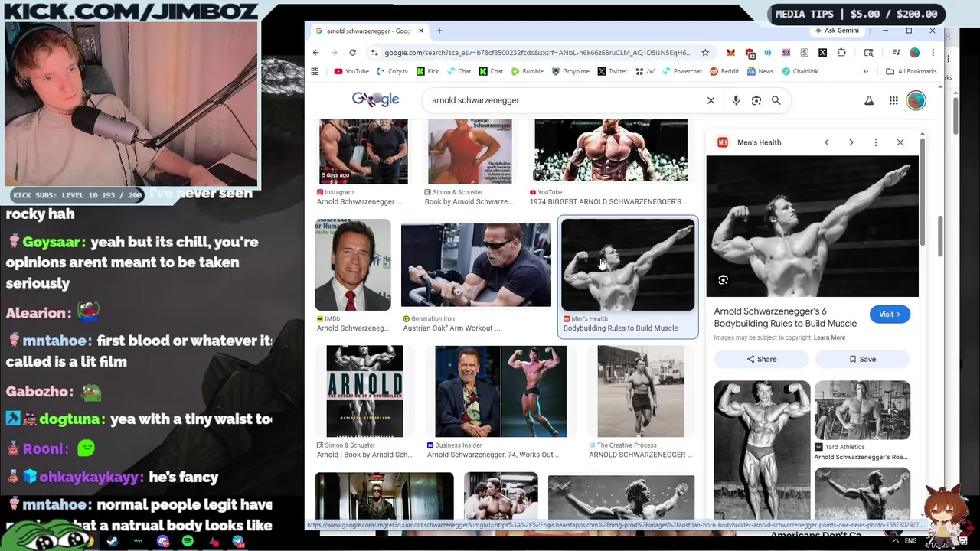The width and height of the screenshot is (980, 551).
Task: Open the Google account avatar
Action: point(916,100)
